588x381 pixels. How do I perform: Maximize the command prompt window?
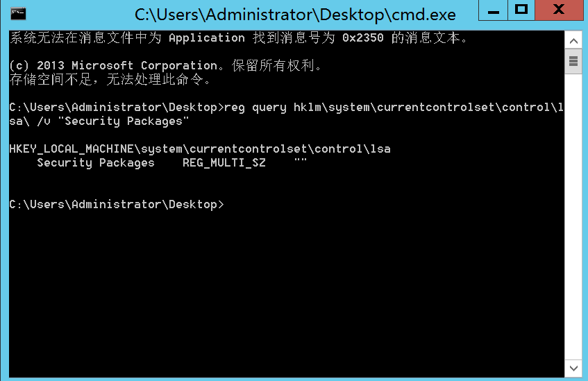tap(521, 10)
